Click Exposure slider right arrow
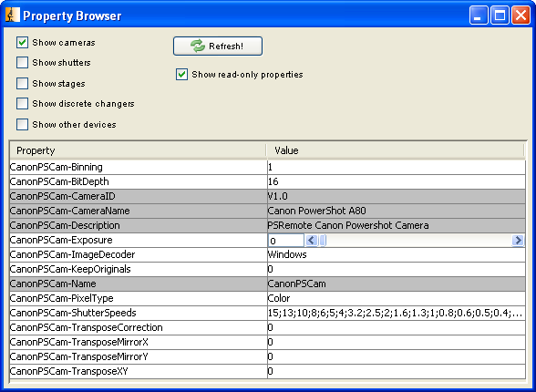536x392 pixels. point(518,241)
